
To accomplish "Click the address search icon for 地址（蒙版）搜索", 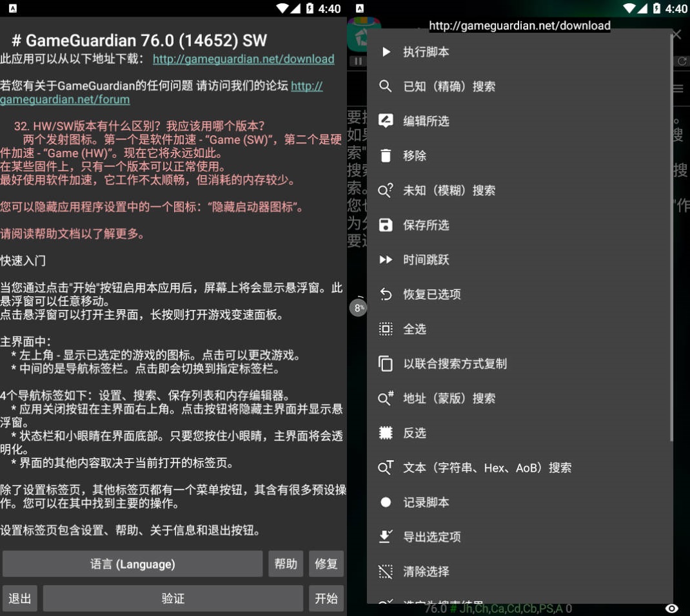I will pyautogui.click(x=386, y=398).
